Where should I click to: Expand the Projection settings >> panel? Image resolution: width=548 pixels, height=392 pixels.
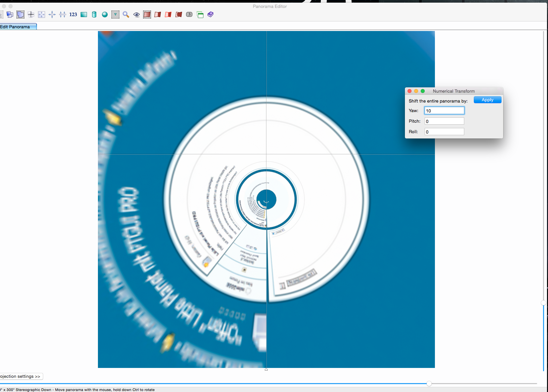tap(20, 376)
